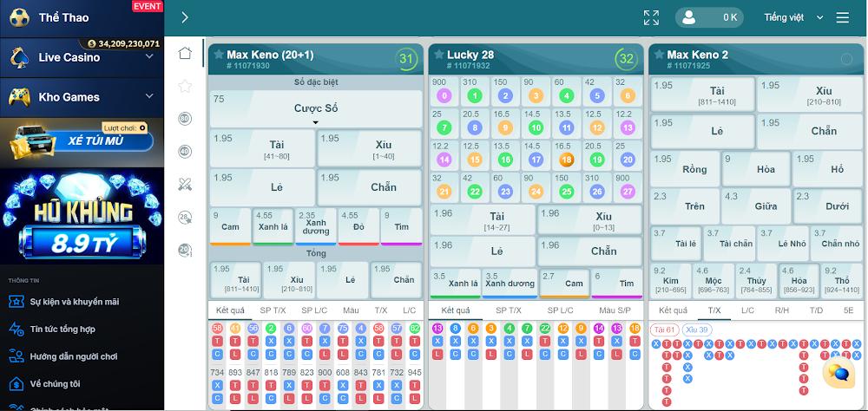Pick the Xanh lá color bet in Max Keno
Screen dimensions: 868x411
click(273, 226)
